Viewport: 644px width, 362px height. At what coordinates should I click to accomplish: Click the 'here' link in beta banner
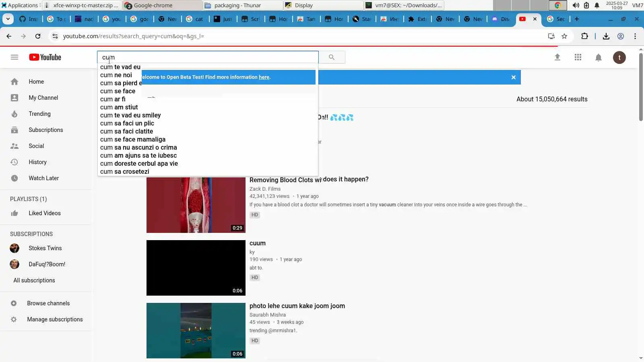click(264, 77)
